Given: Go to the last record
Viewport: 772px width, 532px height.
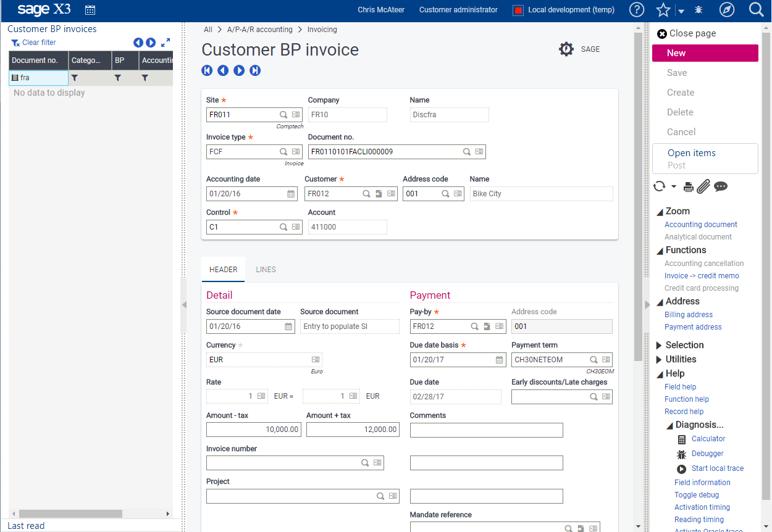Looking at the screenshot, I should [x=255, y=70].
